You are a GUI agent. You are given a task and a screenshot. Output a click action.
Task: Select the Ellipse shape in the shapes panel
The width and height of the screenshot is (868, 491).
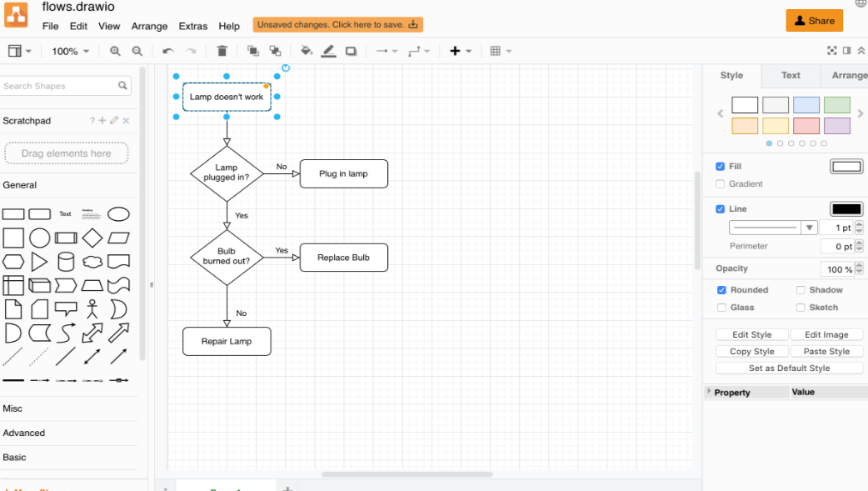click(x=118, y=213)
